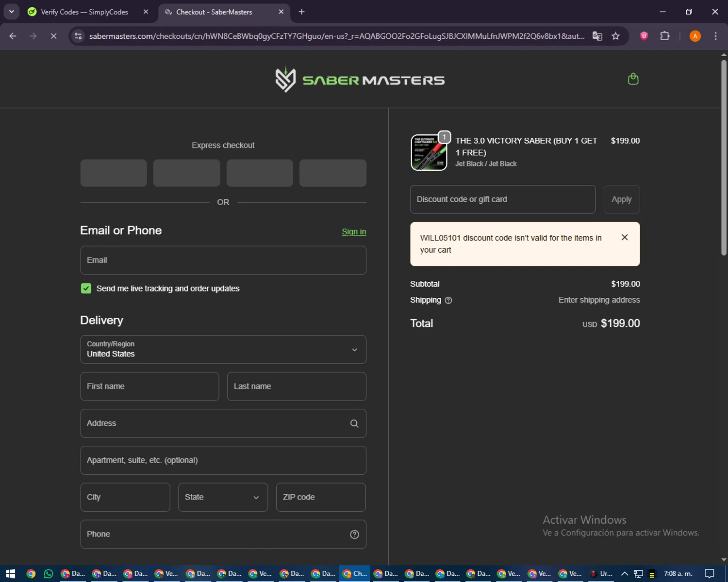Open WhatsApp from the taskbar
This screenshot has height=582, width=728.
(x=48, y=574)
